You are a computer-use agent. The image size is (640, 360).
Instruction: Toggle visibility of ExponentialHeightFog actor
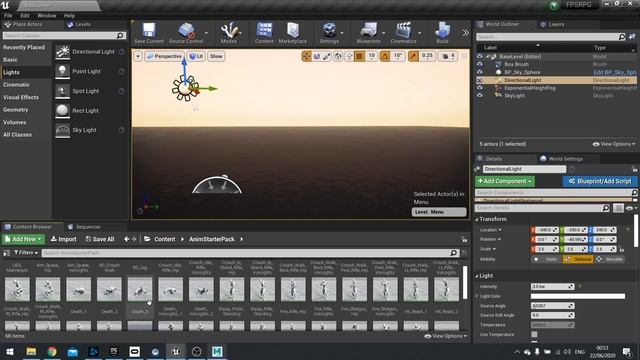pos(480,88)
